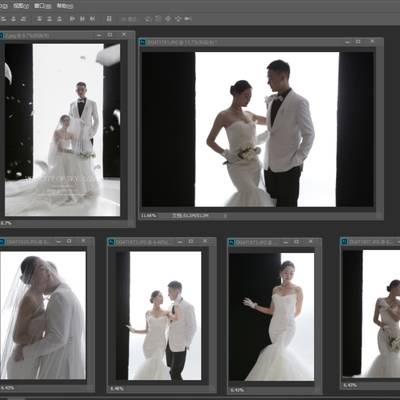
Task: Select the 3D pan mode icon
Action: (168, 19)
